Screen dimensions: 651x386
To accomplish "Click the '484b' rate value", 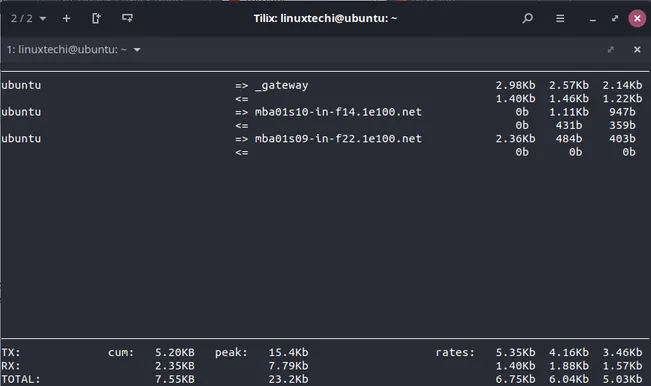I will click(x=569, y=139).
